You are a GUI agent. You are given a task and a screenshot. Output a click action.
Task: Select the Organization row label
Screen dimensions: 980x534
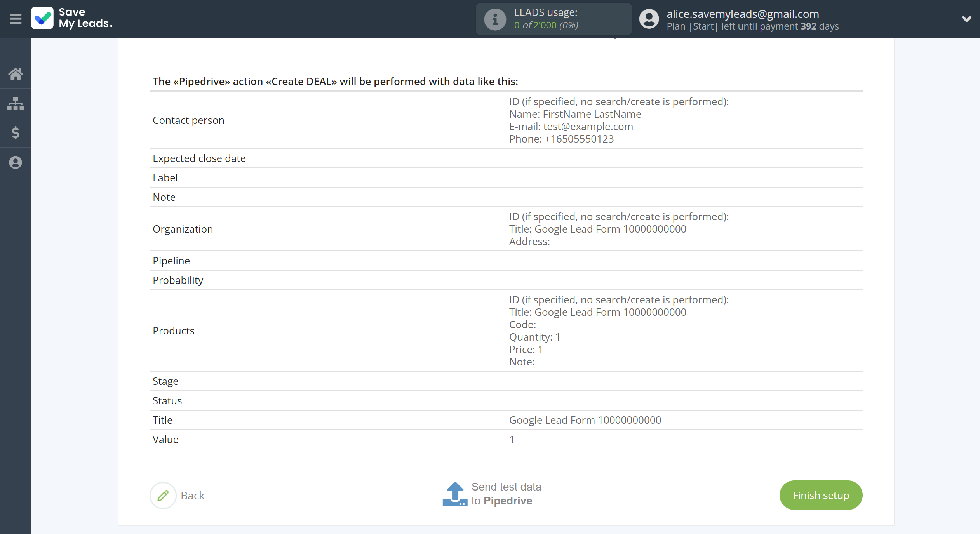[183, 229]
